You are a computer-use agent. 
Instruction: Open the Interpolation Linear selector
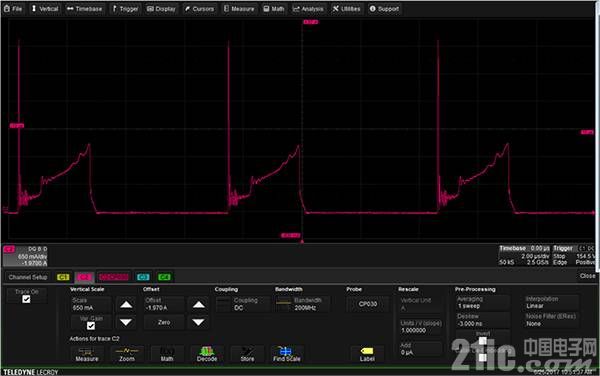551,303
